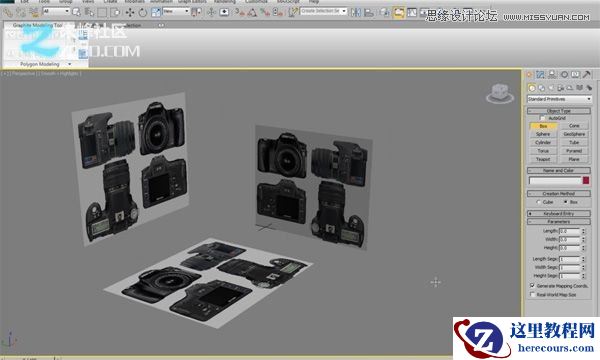Toggle the Angle Snap icon

252,12
